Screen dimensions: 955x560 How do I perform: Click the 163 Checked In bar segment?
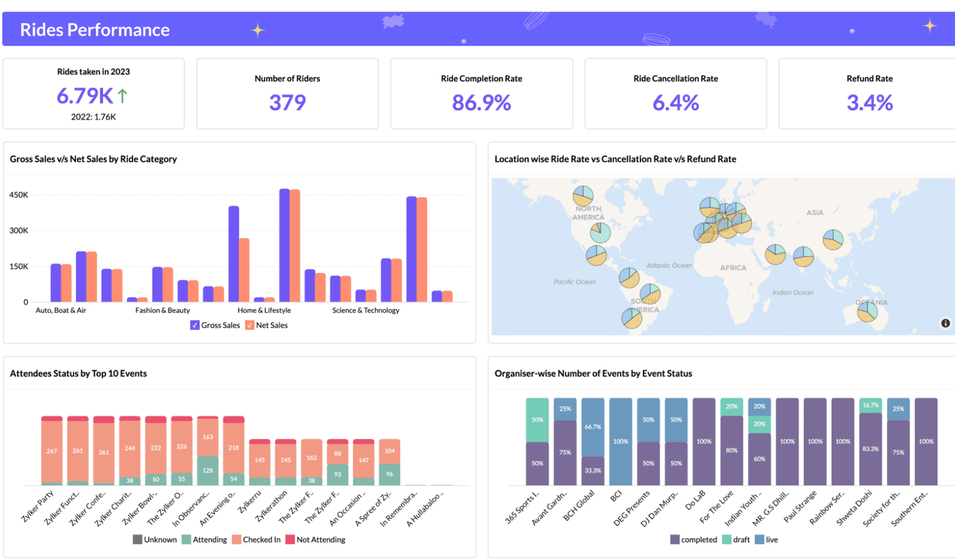[x=208, y=437]
